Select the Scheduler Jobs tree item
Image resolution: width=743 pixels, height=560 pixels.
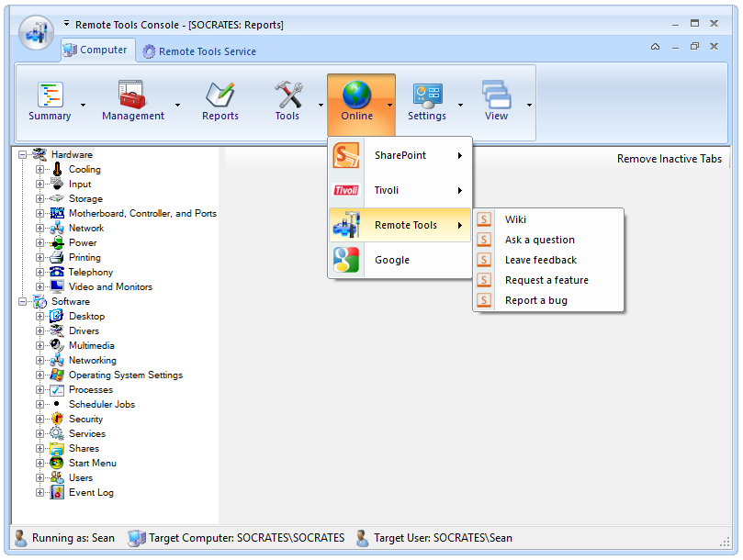(x=102, y=404)
